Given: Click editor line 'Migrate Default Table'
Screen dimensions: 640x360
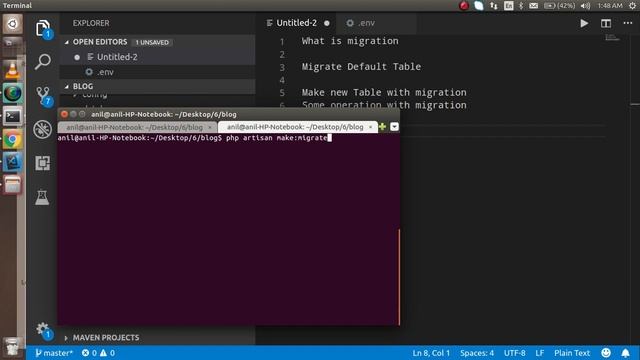Looking at the screenshot, I should point(361,67).
